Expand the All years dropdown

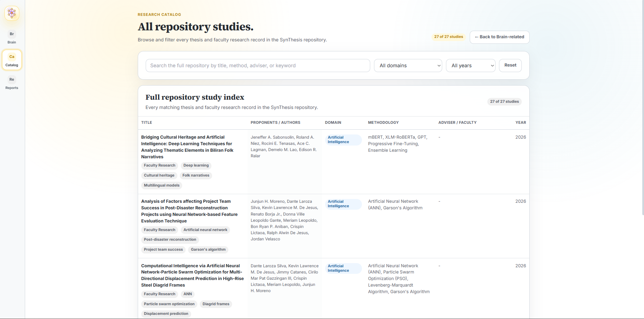tap(471, 66)
